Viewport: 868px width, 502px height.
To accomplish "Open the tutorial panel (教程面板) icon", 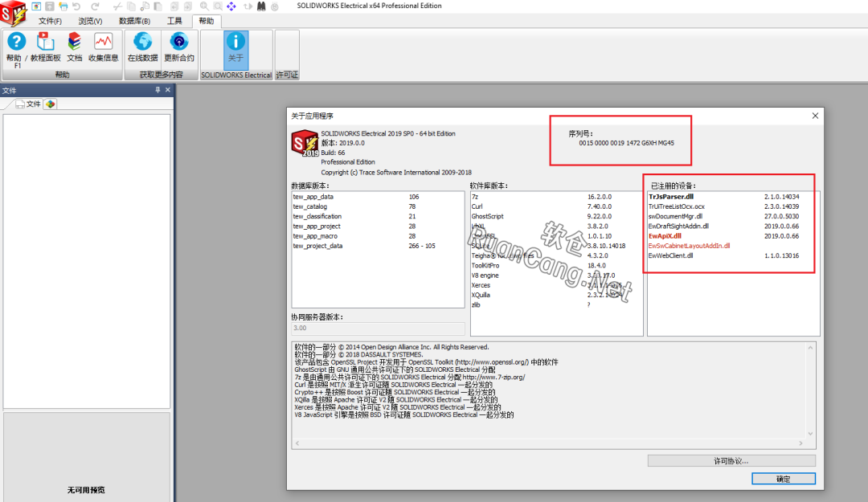I will [46, 42].
